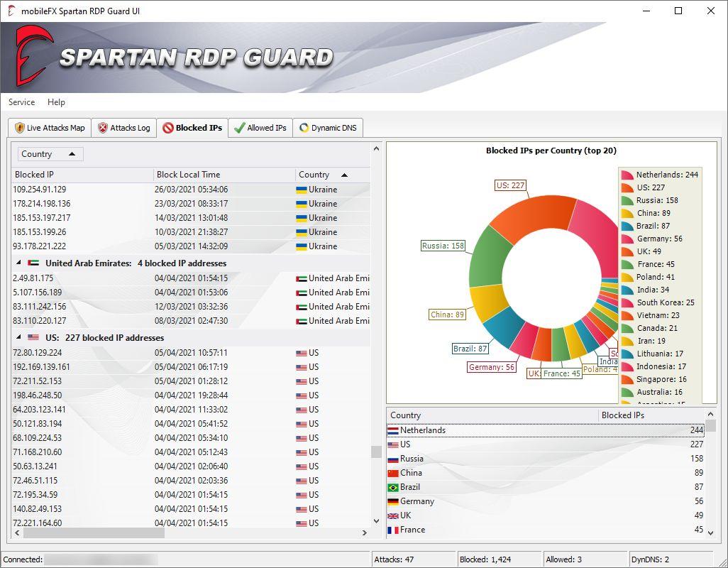Sort by Block Local Time column header
This screenshot has height=568, width=728.
(224, 175)
